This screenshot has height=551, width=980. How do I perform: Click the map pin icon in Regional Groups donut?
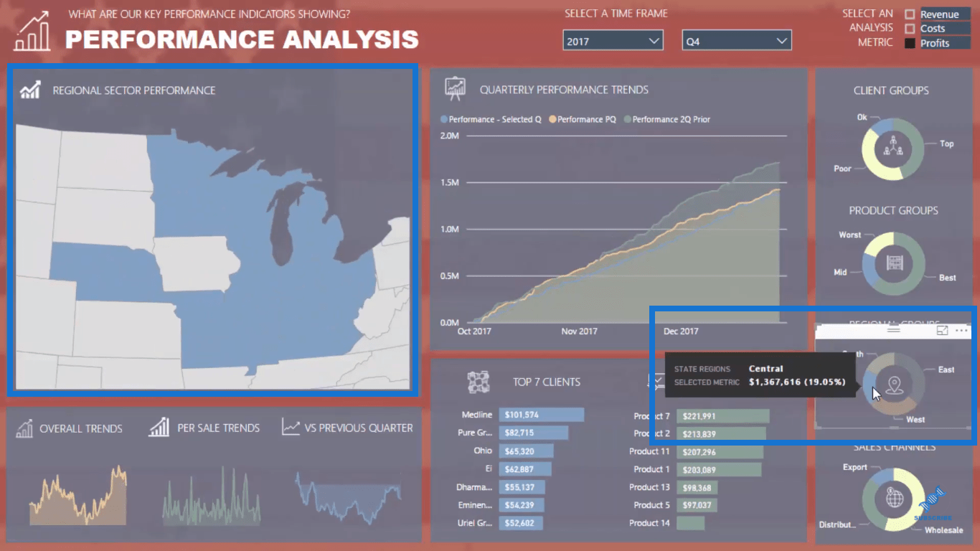(x=894, y=385)
